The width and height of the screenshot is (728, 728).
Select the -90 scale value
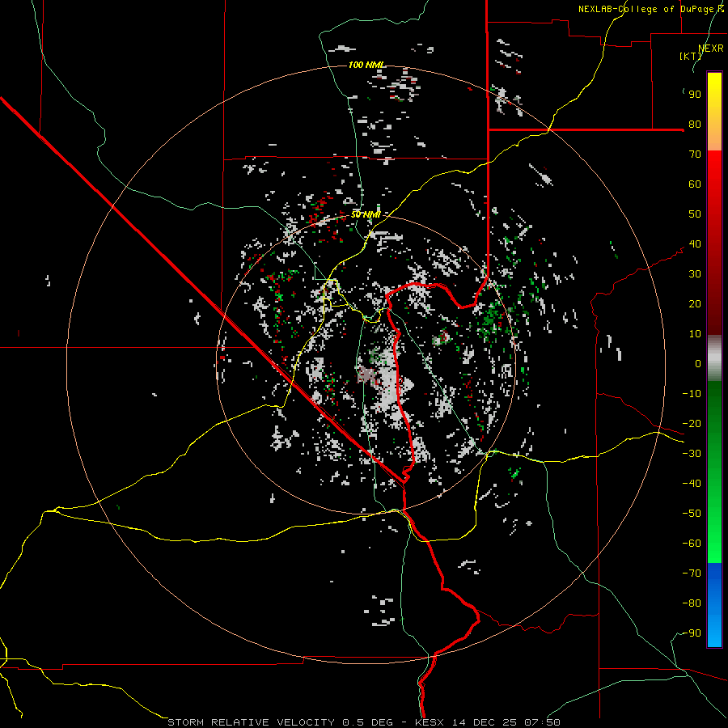pos(692,633)
